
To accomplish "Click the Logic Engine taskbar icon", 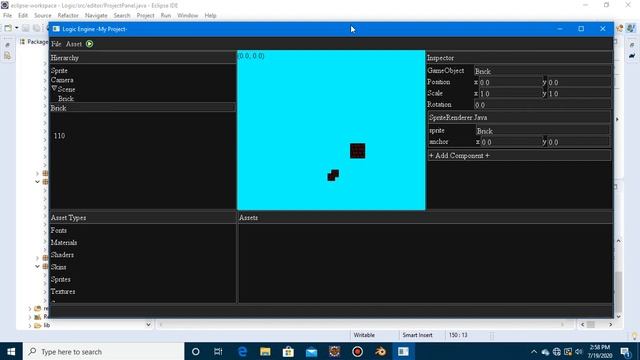I will coord(403,351).
